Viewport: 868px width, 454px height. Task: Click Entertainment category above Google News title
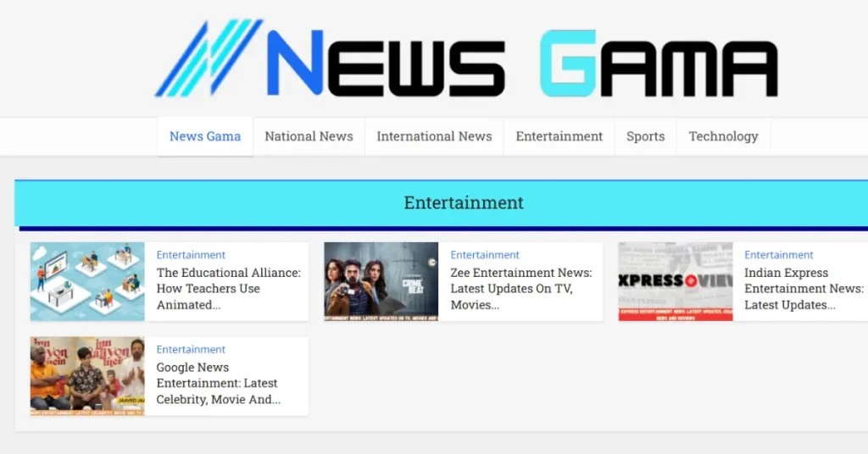191,350
